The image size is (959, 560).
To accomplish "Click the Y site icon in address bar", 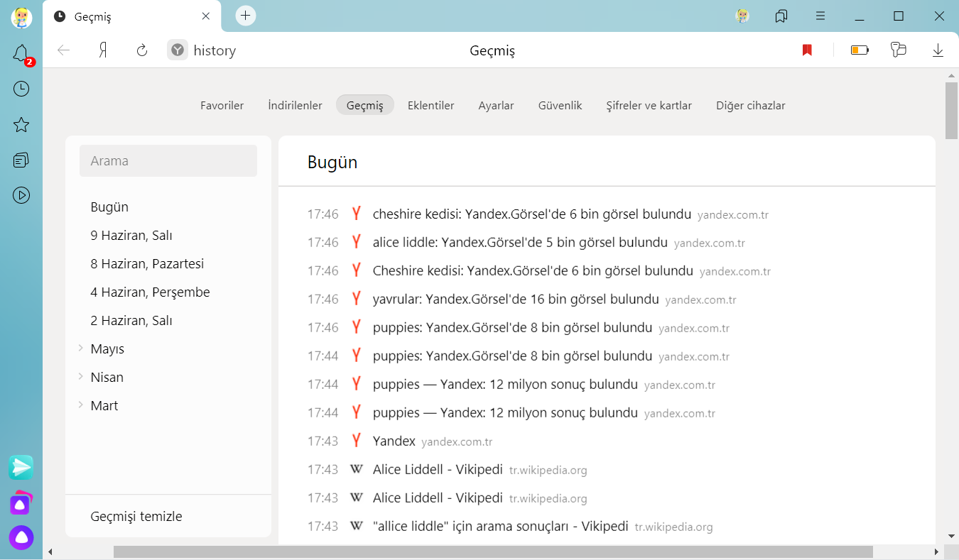I will tap(178, 50).
